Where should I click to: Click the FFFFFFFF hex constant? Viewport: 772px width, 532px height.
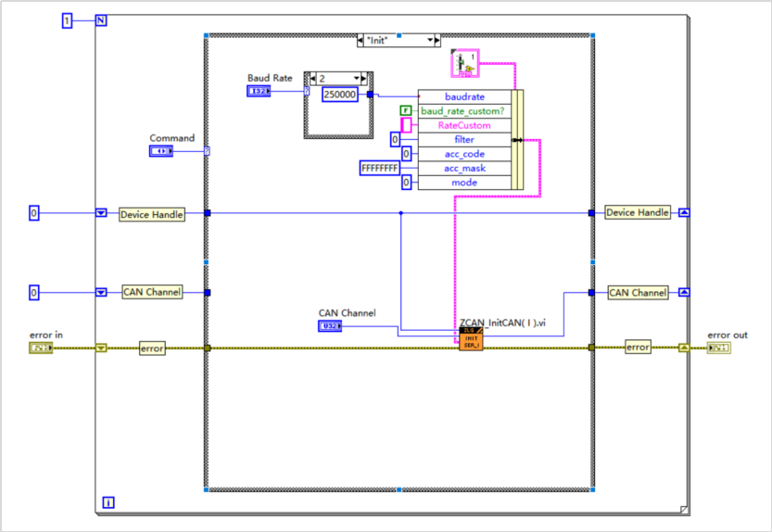[x=380, y=169]
